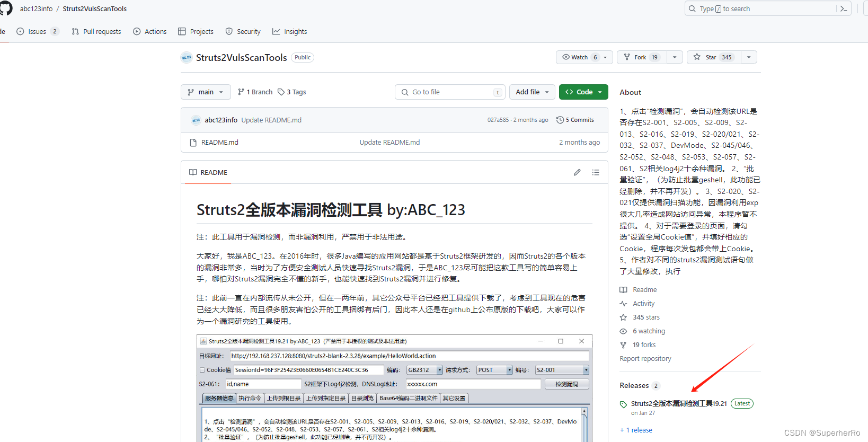Select the 目录浏览 tab
Viewport: 868px width, 442px height.
(x=362, y=398)
